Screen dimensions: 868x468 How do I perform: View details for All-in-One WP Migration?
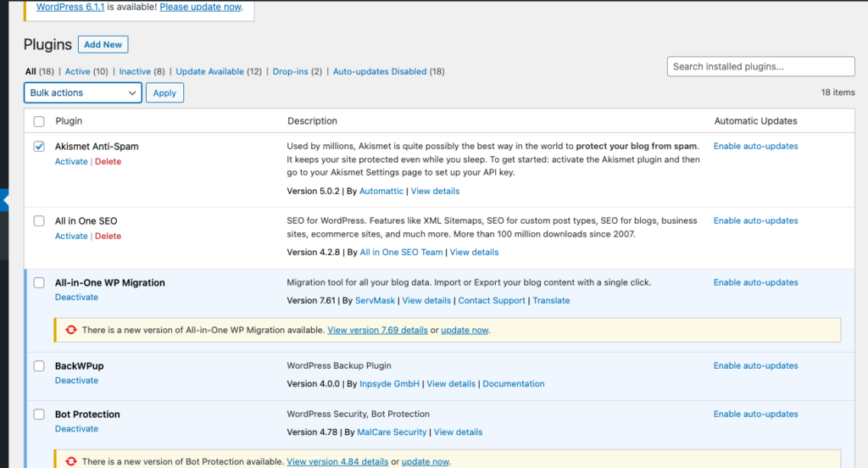[426, 301]
